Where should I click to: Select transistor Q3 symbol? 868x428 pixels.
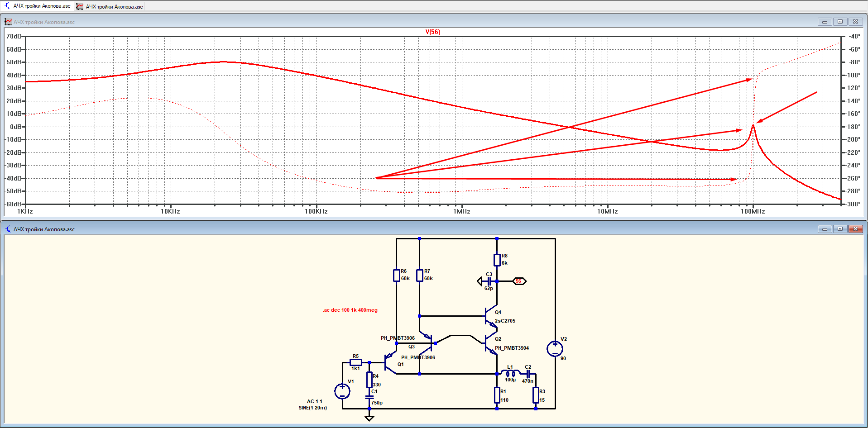(x=427, y=343)
